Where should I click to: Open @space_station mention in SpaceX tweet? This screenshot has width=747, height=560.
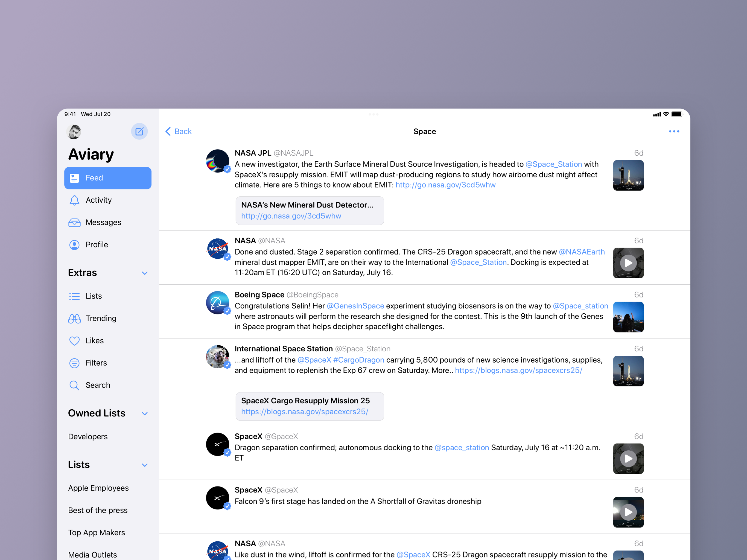coord(462,448)
